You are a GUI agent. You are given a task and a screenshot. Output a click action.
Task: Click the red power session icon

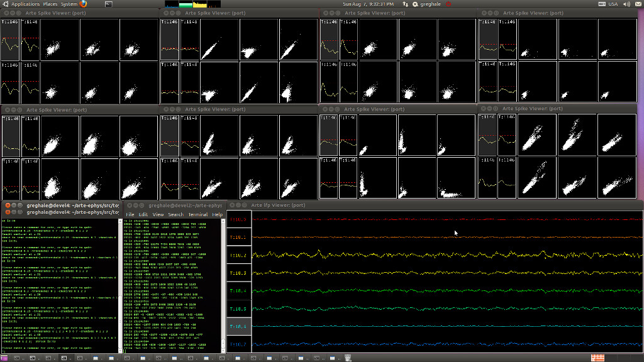click(448, 4)
